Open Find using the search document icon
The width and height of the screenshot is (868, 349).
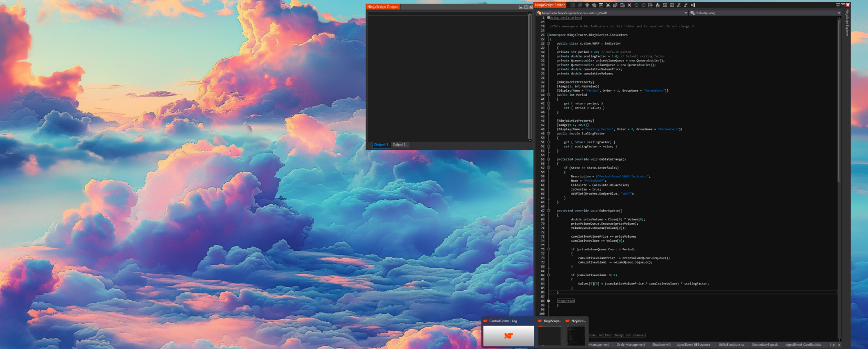(650, 5)
